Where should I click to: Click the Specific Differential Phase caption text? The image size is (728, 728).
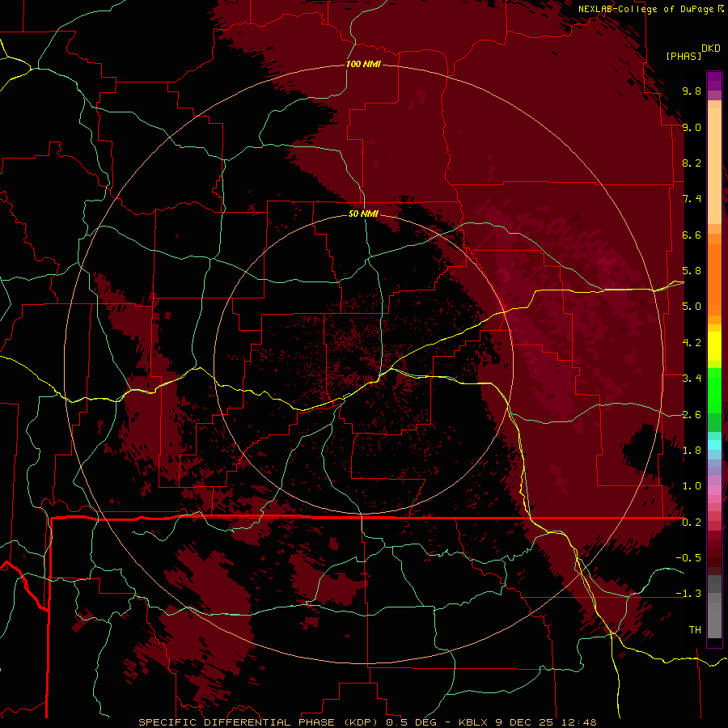coord(366,722)
